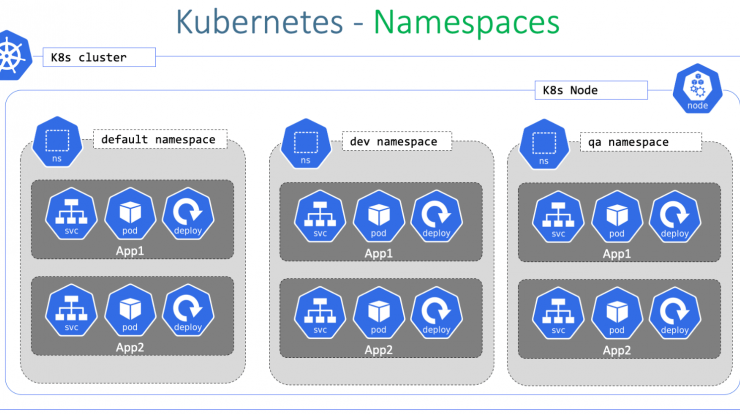Click the K8s node hexagon icon
This screenshot has height=414, width=740.
coord(698,89)
